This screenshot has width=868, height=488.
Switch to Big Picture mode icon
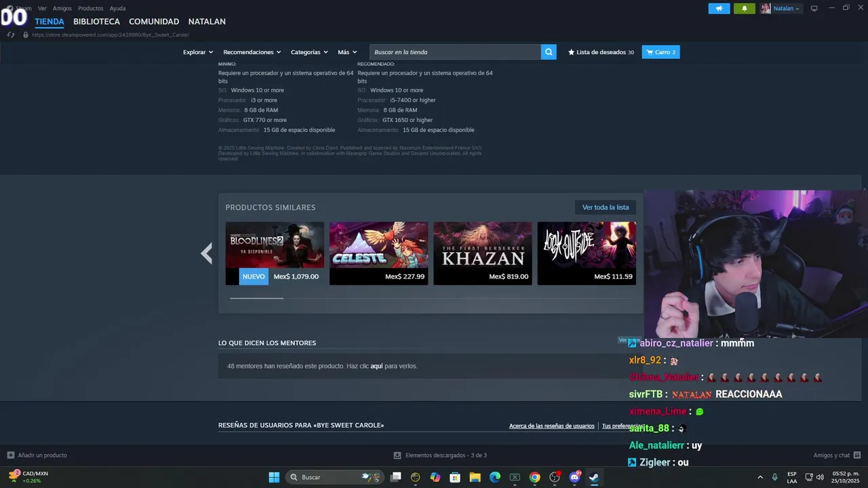point(814,8)
